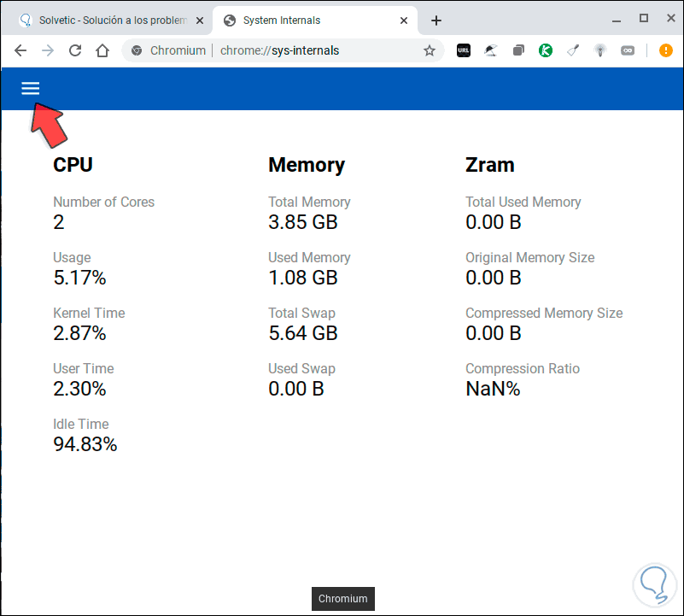Open the infinity symbol extension
684x616 pixels.
(x=628, y=50)
